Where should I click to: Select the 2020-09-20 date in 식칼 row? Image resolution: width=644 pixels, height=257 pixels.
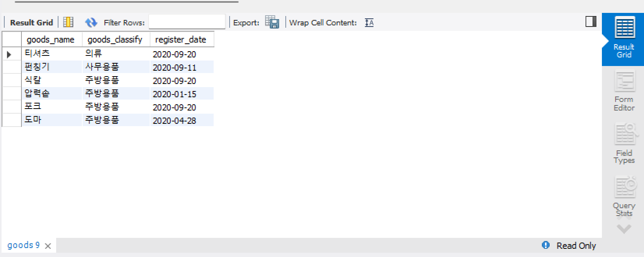[x=182, y=80]
